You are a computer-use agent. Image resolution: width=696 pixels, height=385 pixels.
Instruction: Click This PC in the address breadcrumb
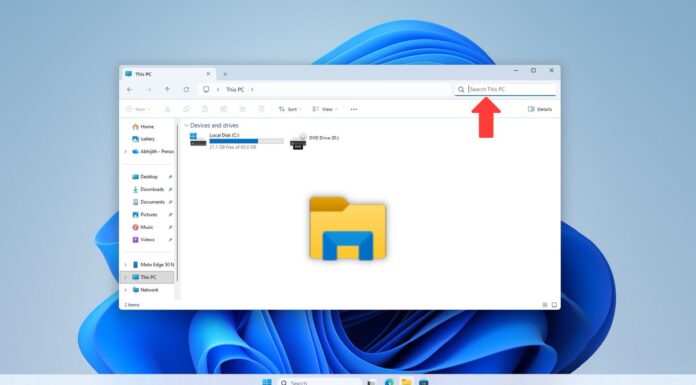[x=235, y=90]
